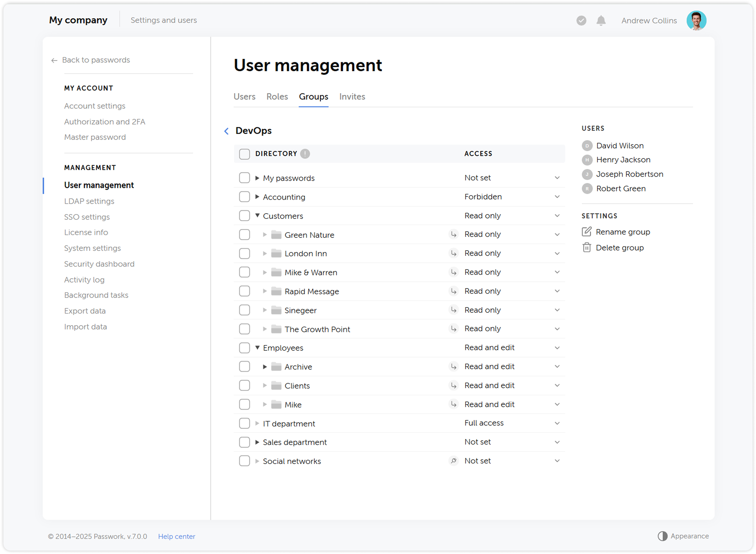Click the info icon next to DIRECTORY
Image resolution: width=756 pixels, height=554 pixels.
(x=305, y=154)
